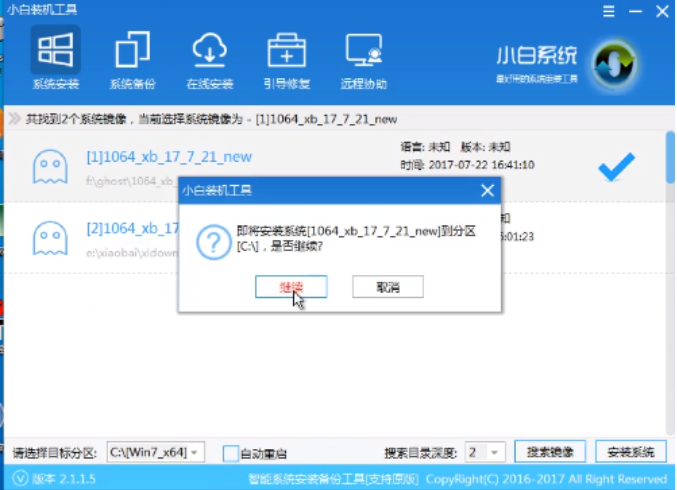Click the ghost icon of second image
This screenshot has height=490, width=677.
point(50,237)
